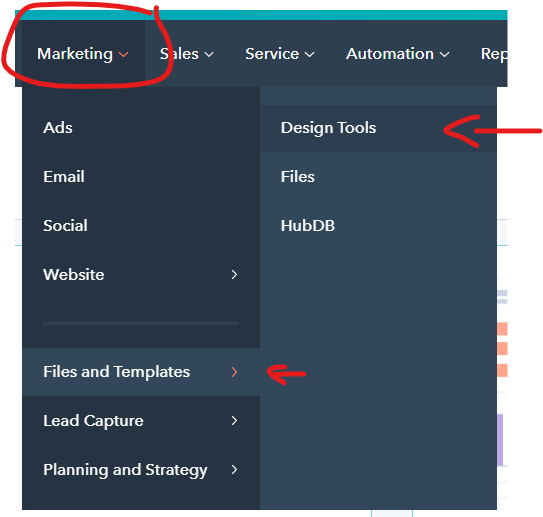Select Files and Templates menu item
The image size is (543, 517).
[x=141, y=372]
